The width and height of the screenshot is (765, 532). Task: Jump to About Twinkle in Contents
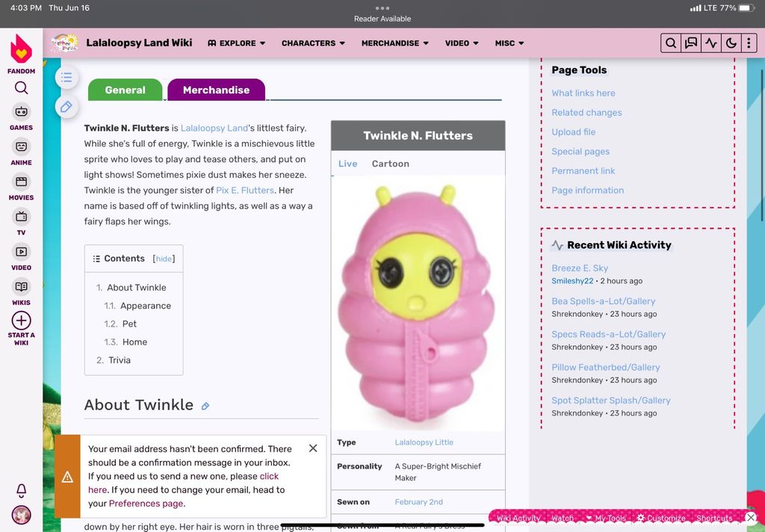[x=137, y=288]
